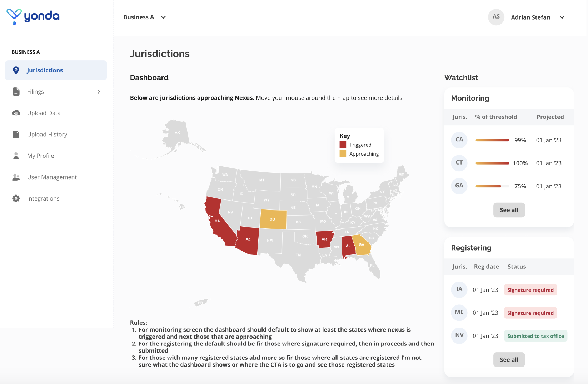Click the Upload Data cloud icon
Image resolution: width=588 pixels, height=384 pixels.
(16, 113)
